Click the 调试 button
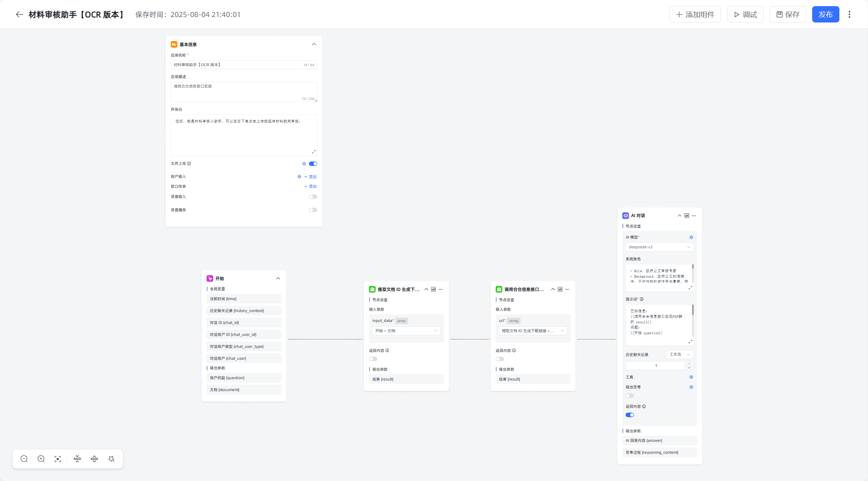Screen dimensions: 868x481 tap(745, 14)
